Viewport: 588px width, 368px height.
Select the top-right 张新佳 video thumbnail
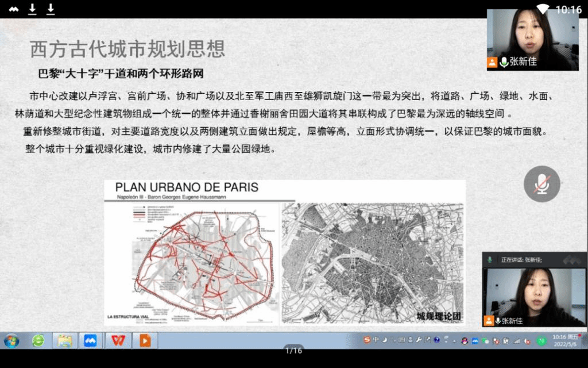pos(532,39)
